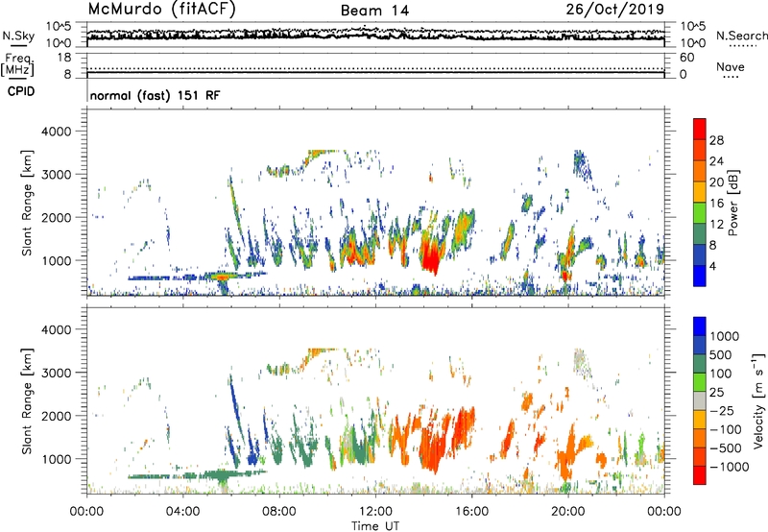This screenshot has height=532, width=768.
Task: Click the 'N.Search' legend label
Action: [741, 36]
